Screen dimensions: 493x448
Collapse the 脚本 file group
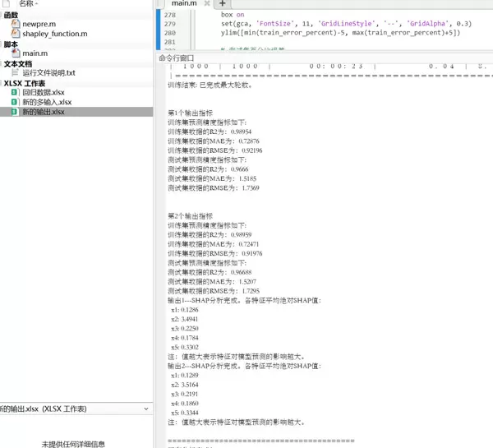click(x=11, y=44)
